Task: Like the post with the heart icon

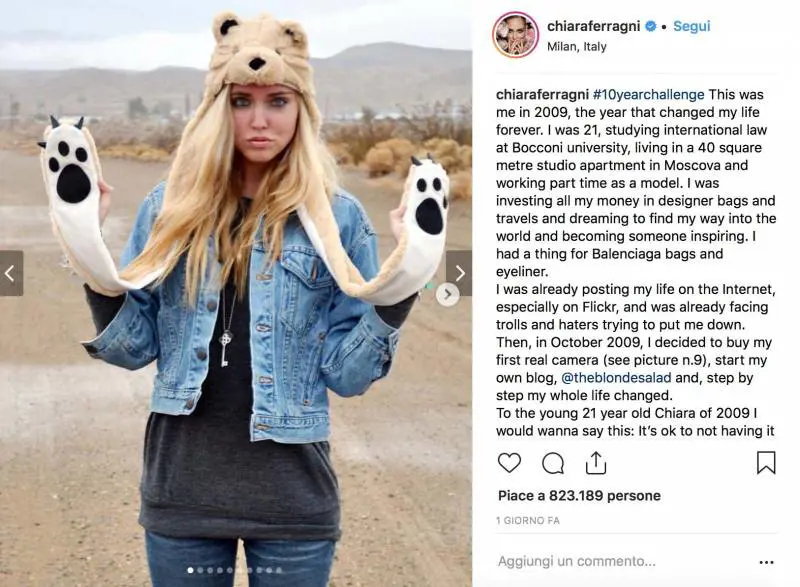Action: click(509, 463)
